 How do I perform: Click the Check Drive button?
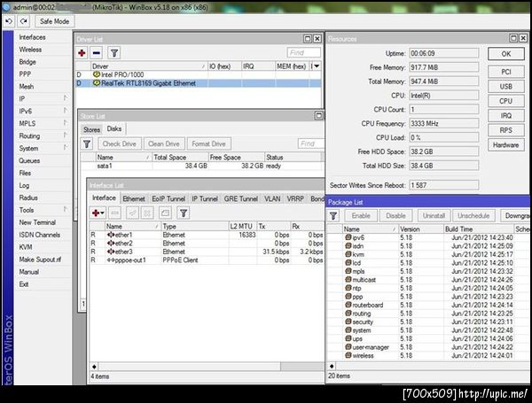119,144
